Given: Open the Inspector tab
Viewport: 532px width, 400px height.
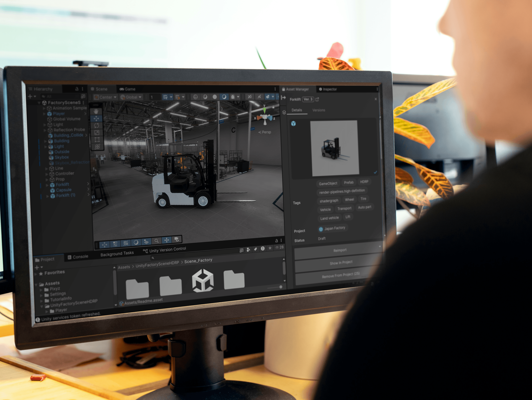Looking at the screenshot, I should tap(328, 89).
